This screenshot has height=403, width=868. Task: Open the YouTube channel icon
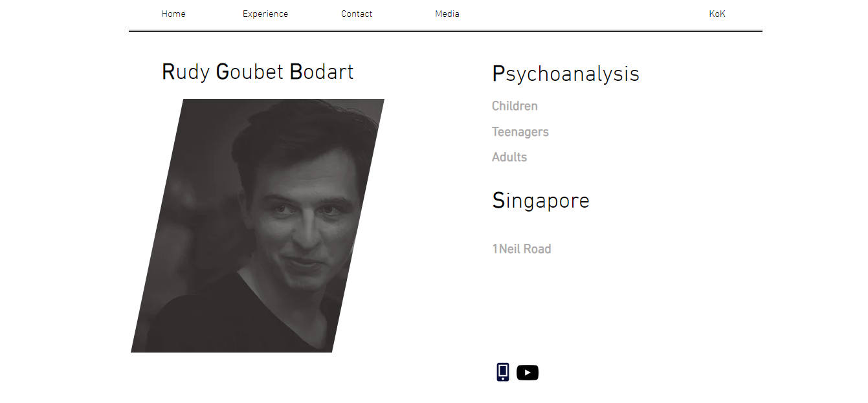pos(528,373)
